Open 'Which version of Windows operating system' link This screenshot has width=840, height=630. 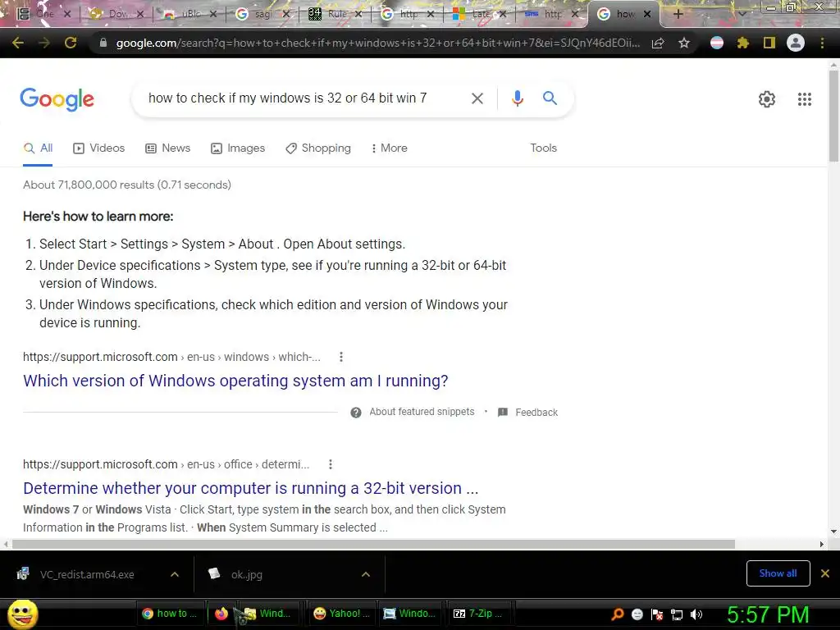coord(235,381)
